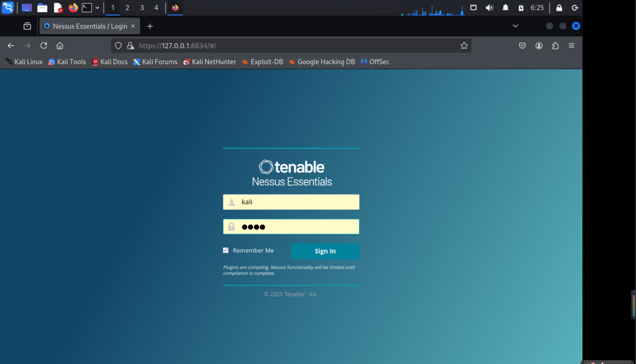Viewport: 636px width, 364px height.
Task: Open tracking protection shield icon
Action: (x=118, y=46)
